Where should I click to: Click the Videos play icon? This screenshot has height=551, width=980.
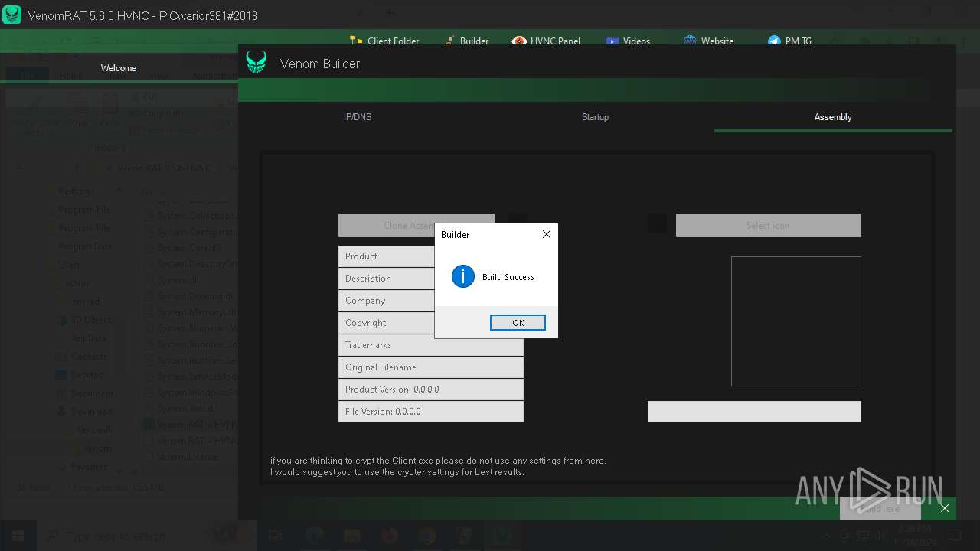coord(612,41)
